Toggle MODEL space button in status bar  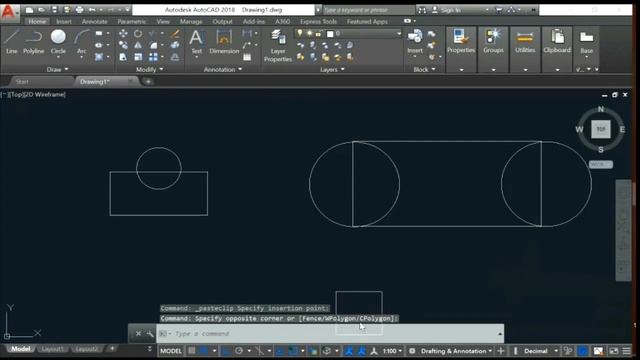171,351
